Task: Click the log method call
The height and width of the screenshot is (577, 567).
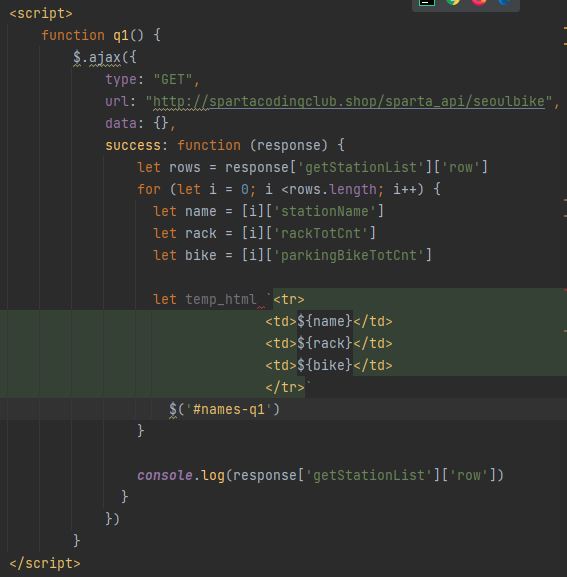Action: click(213, 475)
